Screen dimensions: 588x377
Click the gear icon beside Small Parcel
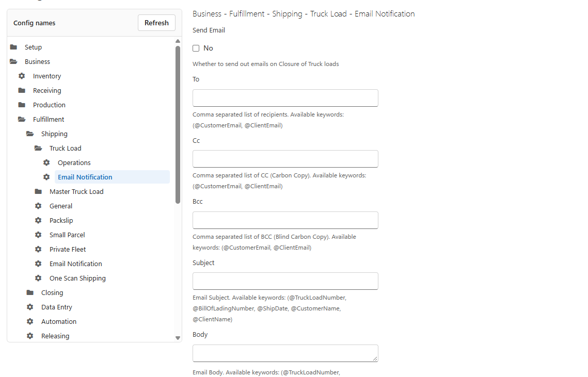pos(38,235)
